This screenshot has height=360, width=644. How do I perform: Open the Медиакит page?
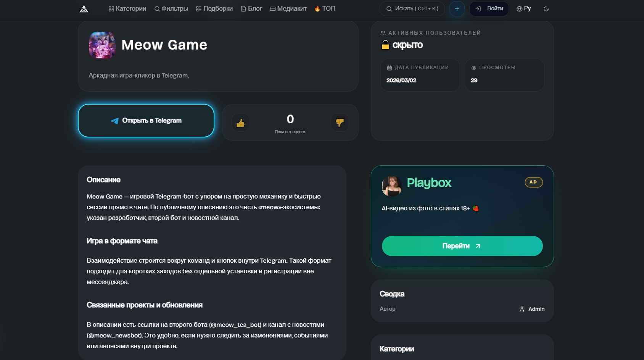coord(288,9)
